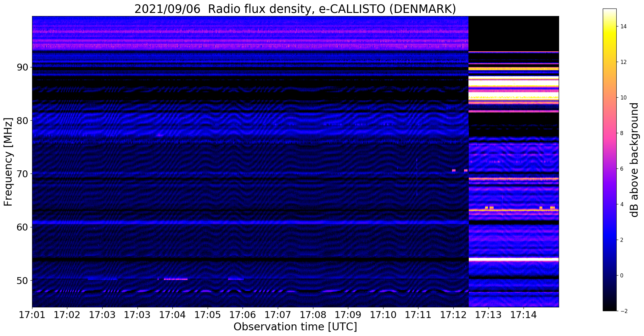Click the x-axis tick label '17:06'

click(243, 315)
